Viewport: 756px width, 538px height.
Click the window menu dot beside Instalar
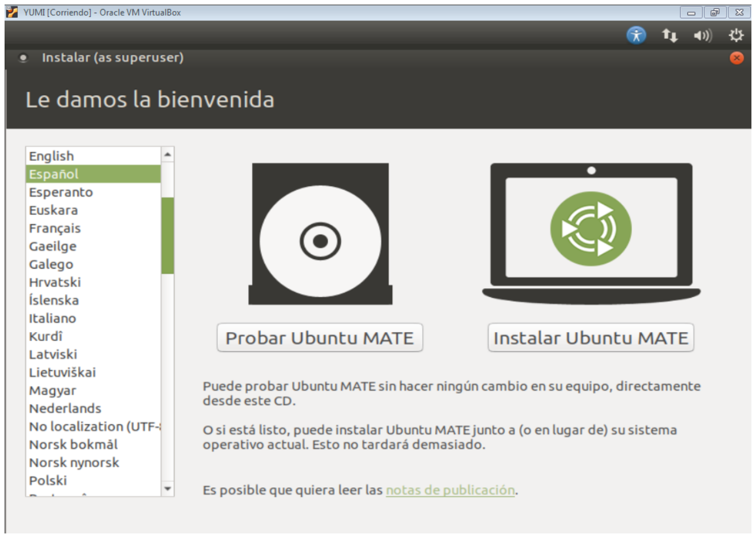(23, 58)
